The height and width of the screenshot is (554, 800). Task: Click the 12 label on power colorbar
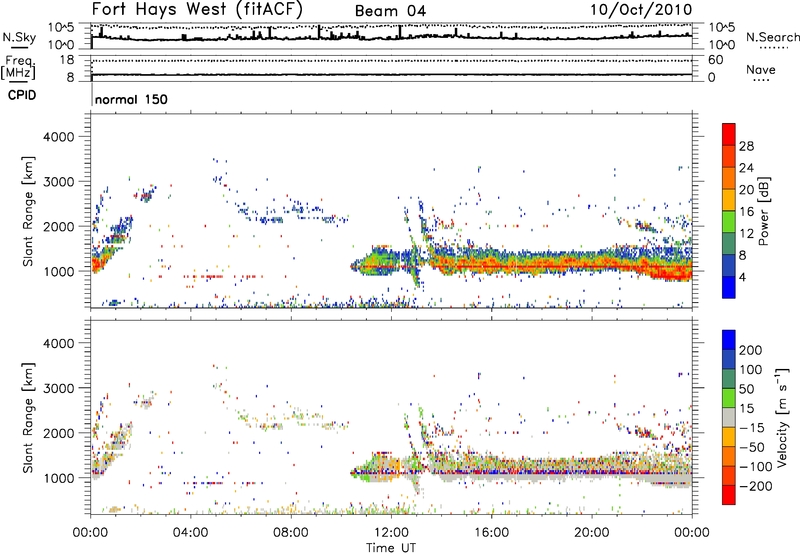click(746, 234)
